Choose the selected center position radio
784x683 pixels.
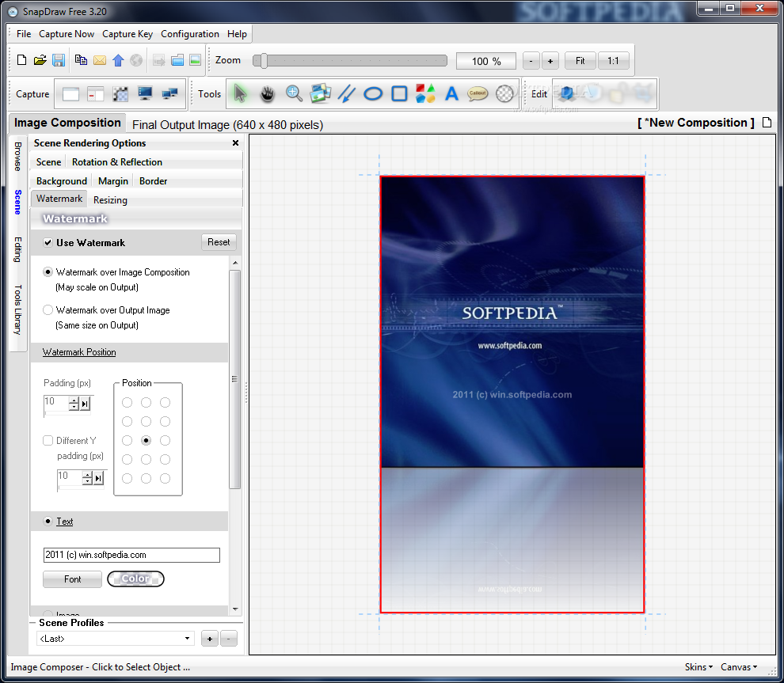pos(146,441)
